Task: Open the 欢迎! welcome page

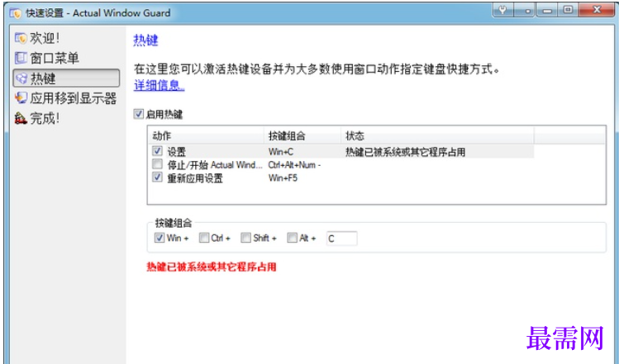Action: pyautogui.click(x=36, y=38)
